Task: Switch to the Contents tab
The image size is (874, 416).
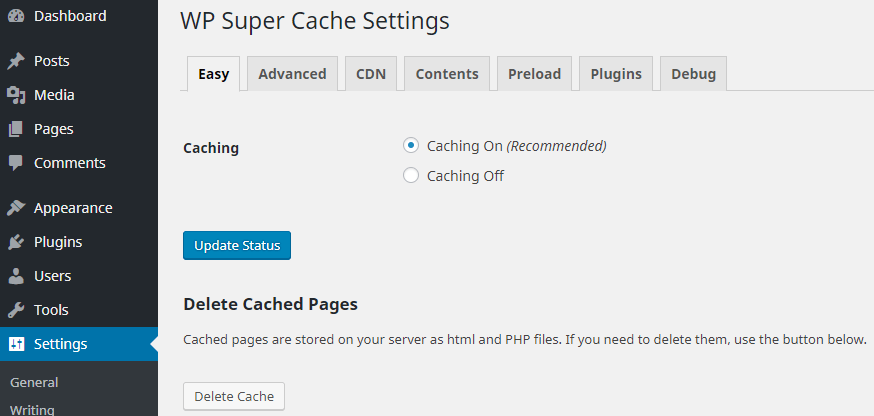Action: 447,74
